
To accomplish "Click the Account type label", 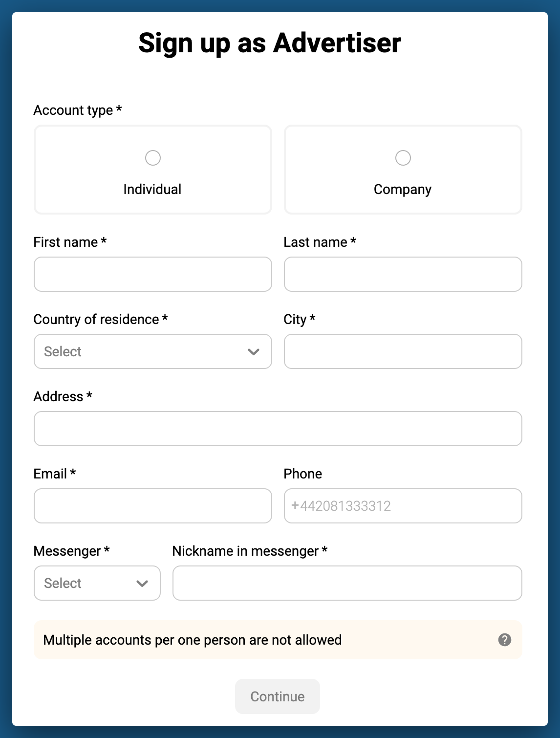I will coord(78,110).
